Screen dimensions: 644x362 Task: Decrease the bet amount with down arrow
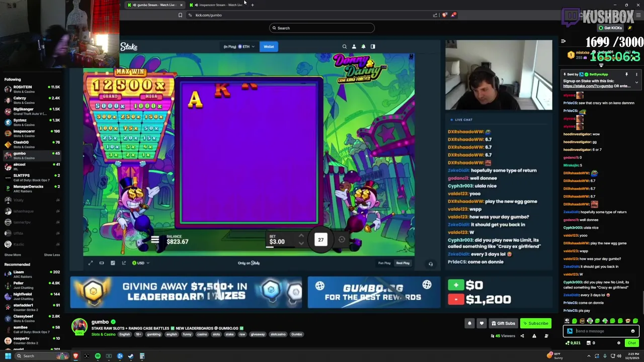coord(301,244)
